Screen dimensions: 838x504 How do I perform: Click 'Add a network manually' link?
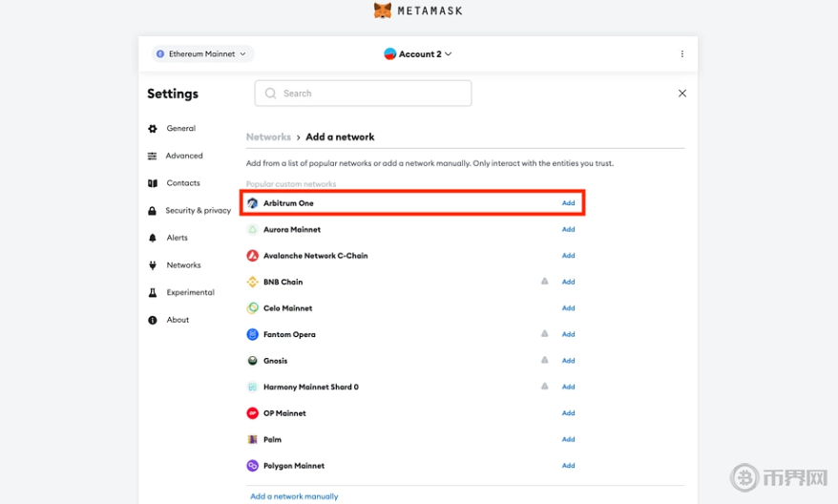coord(294,496)
